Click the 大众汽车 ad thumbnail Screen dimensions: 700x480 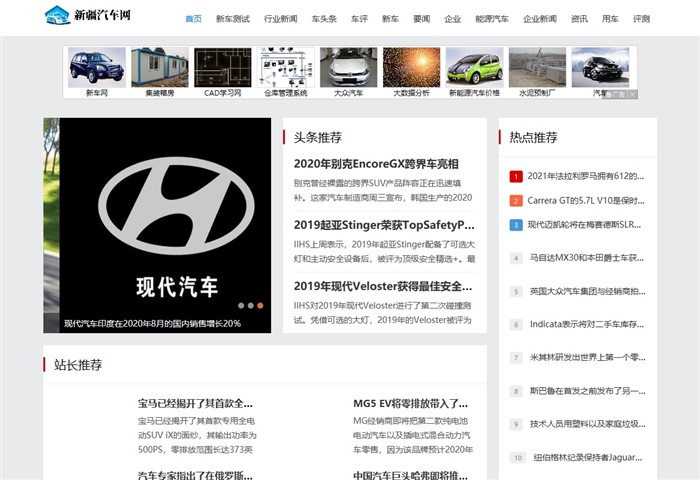[x=349, y=67]
